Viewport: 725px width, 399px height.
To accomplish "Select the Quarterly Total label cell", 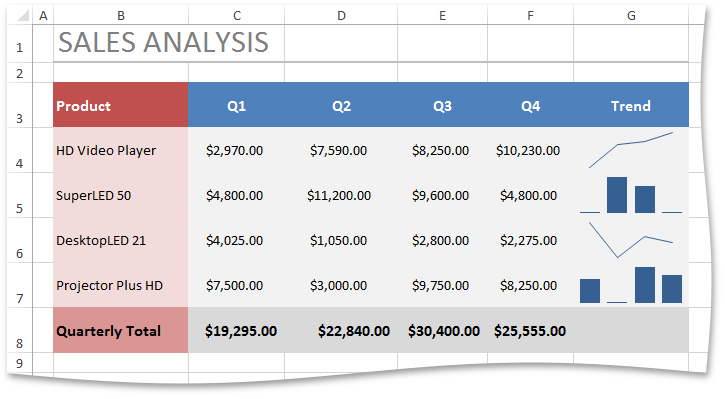I will [121, 331].
